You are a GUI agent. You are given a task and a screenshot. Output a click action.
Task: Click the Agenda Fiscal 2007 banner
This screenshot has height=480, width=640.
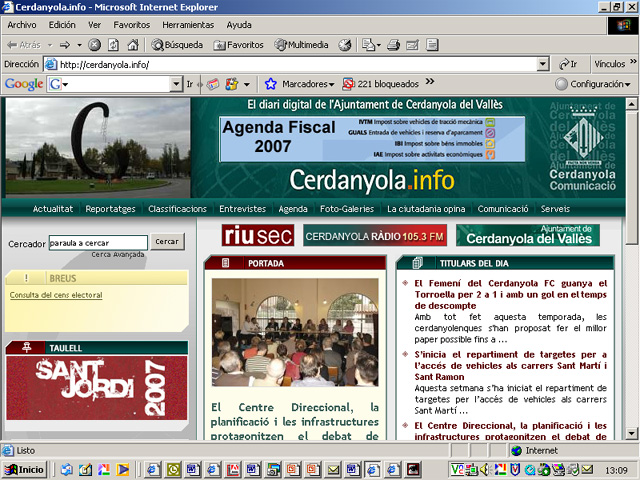pos(372,139)
